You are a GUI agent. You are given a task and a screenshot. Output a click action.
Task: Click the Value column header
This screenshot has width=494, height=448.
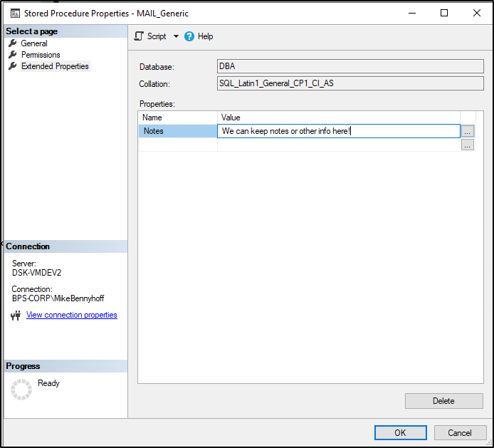(x=339, y=118)
